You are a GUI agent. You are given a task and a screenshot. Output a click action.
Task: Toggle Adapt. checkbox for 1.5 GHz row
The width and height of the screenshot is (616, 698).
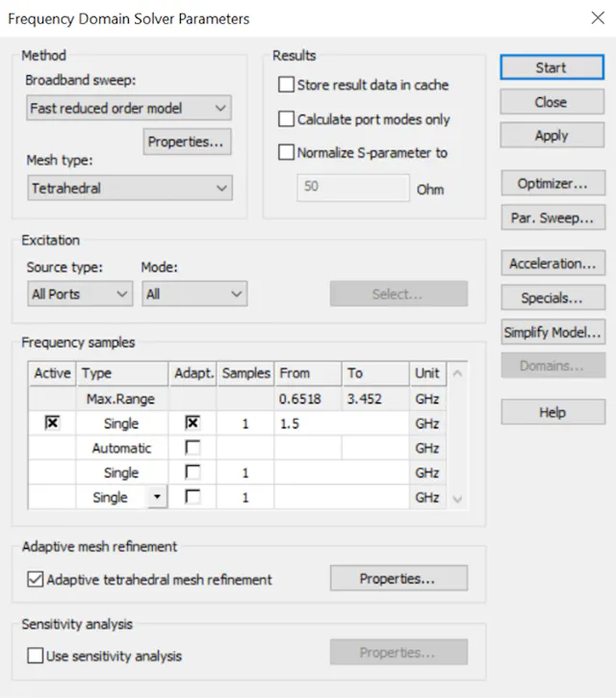click(192, 423)
